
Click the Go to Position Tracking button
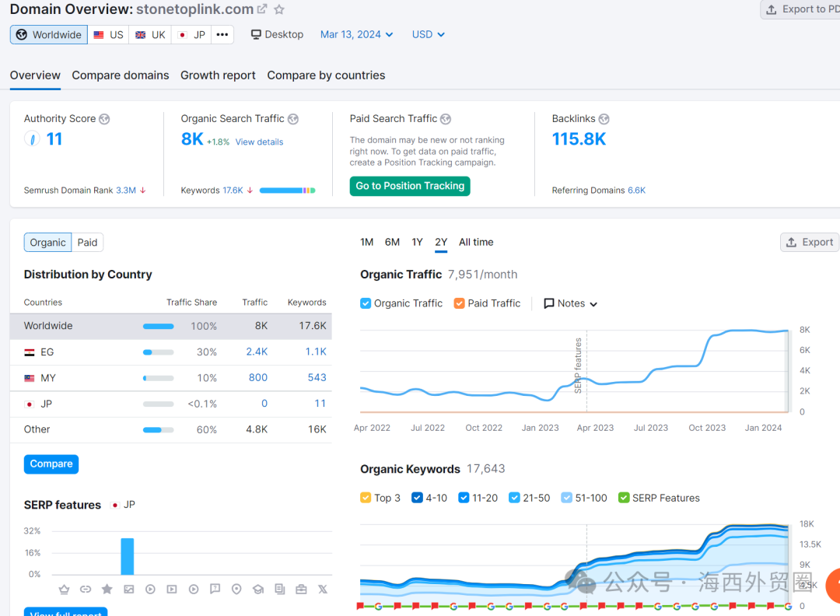pyautogui.click(x=410, y=187)
